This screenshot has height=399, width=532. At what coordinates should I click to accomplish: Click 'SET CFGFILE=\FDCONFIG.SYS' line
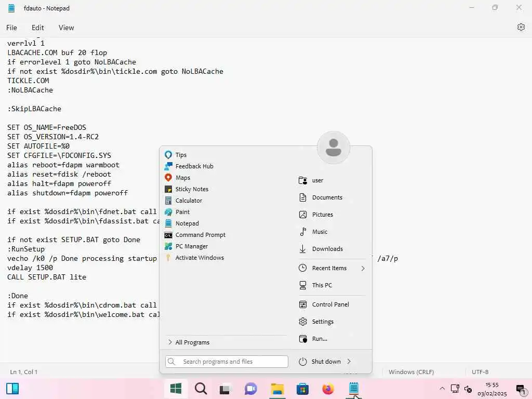pos(59,155)
